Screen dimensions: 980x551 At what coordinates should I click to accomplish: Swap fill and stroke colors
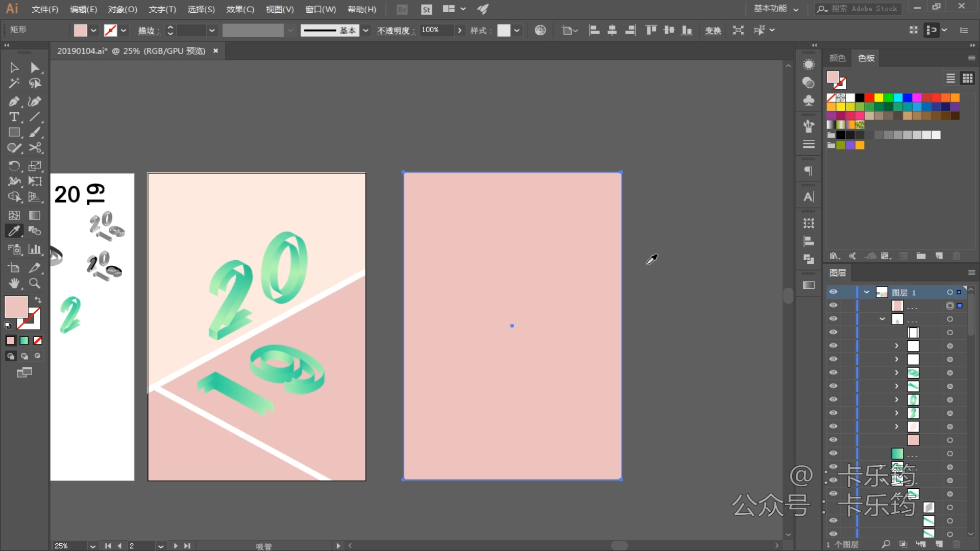point(38,299)
